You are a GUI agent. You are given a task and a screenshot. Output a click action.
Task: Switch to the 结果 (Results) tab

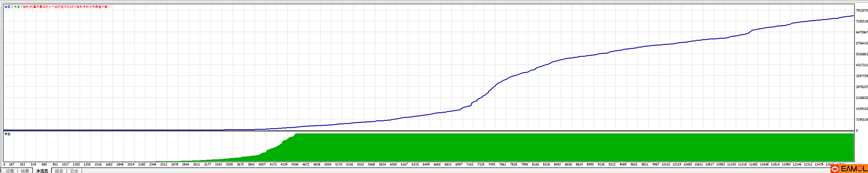(25, 171)
